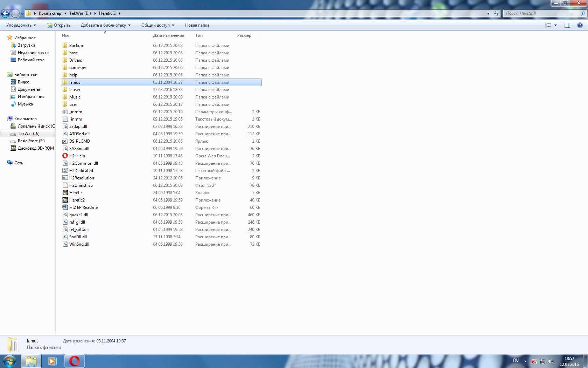The image size is (588, 368).
Task: Click the Back navigation arrow
Action: 6,13
